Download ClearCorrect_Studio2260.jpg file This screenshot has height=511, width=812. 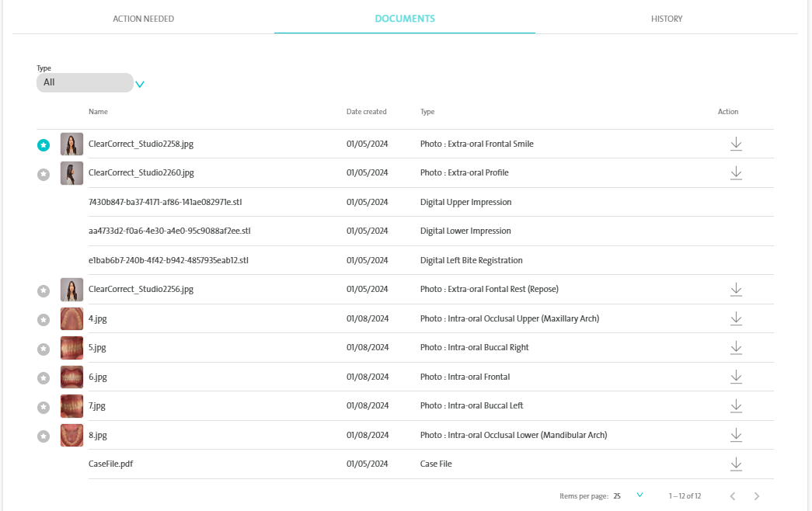(736, 173)
